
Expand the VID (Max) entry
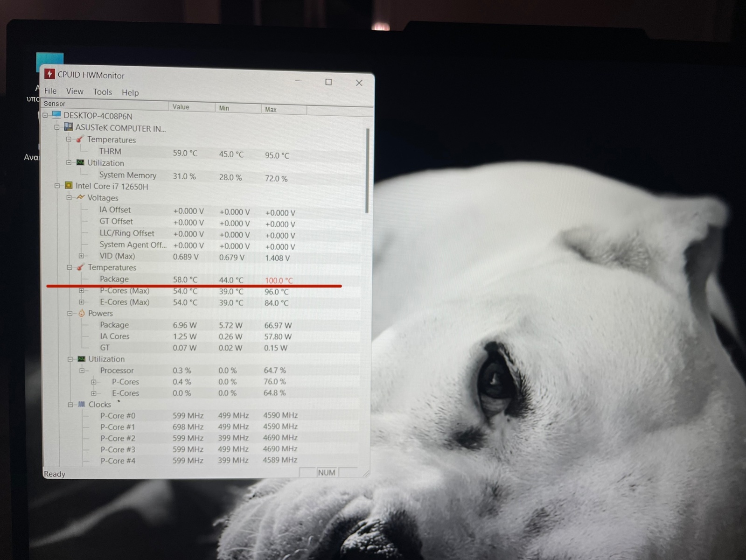click(x=81, y=256)
